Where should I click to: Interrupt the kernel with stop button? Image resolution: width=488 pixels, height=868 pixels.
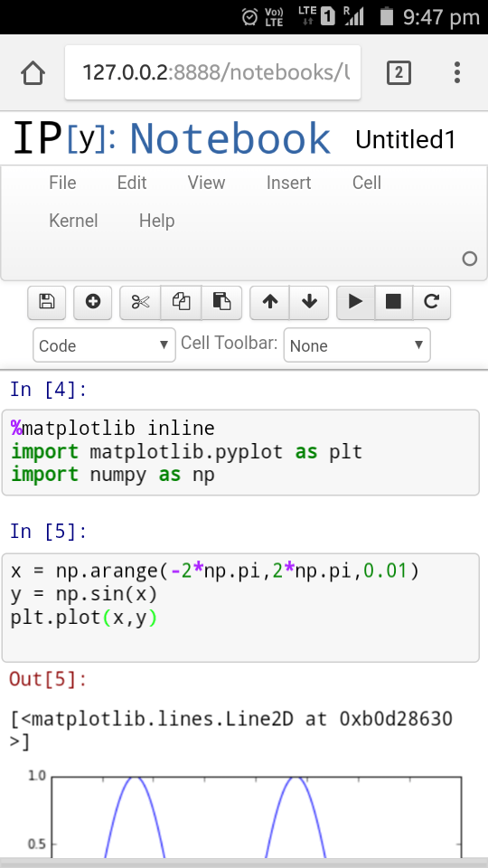(393, 302)
